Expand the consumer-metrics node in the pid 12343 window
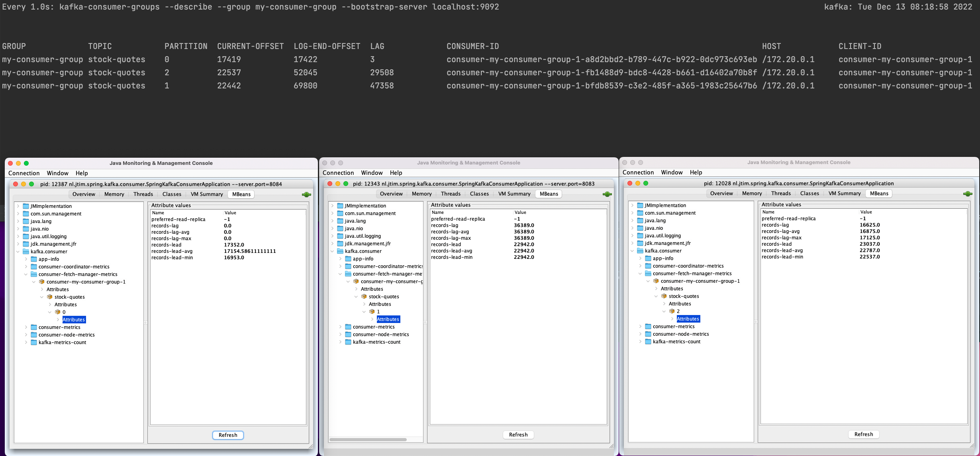 coord(340,327)
